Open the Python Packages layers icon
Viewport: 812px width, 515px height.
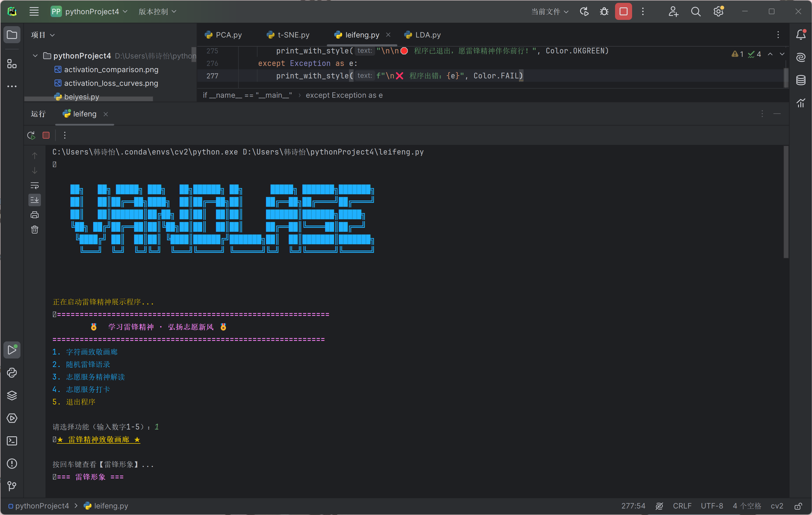tap(12, 395)
